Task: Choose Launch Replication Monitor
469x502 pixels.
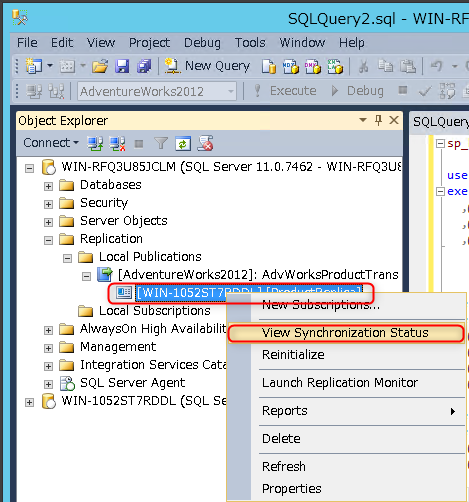Action: tap(346, 383)
